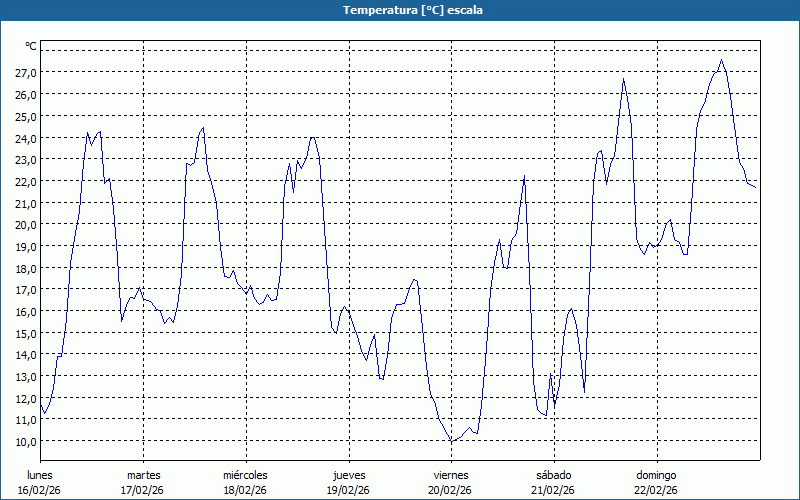The width and height of the screenshot is (800, 500).
Task: Select the "sábado" day label
Action: click(553, 475)
